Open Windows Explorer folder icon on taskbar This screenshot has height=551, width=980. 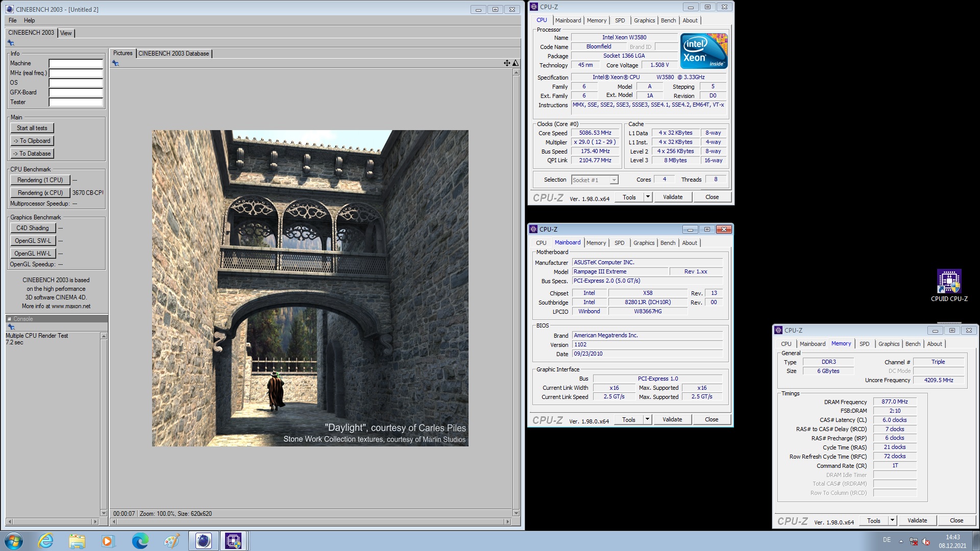coord(77,541)
